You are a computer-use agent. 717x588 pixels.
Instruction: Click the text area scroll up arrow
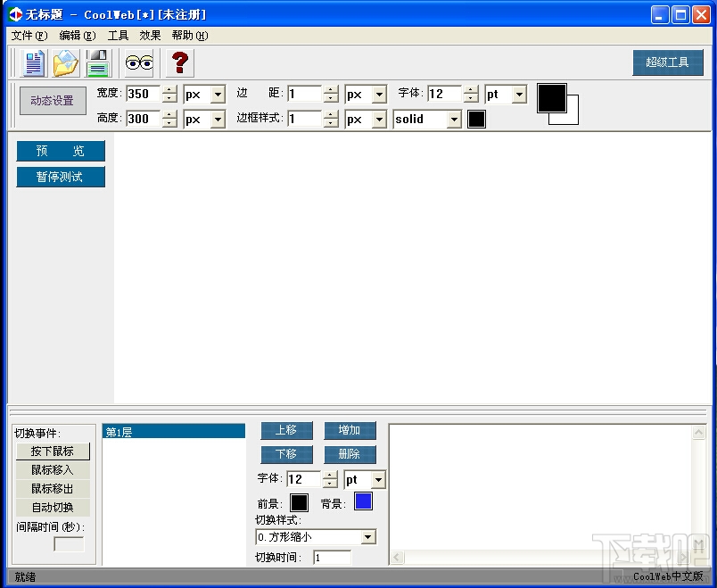pyautogui.click(x=698, y=433)
